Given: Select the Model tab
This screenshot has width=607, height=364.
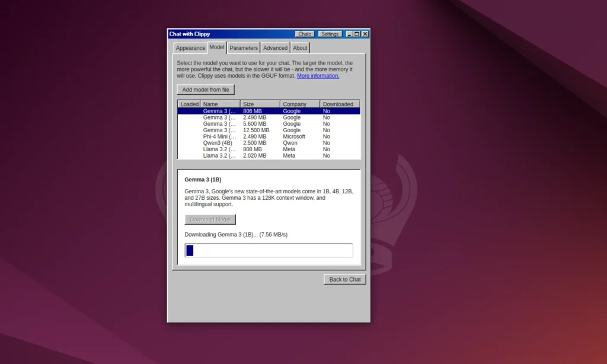Looking at the screenshot, I should [217, 47].
